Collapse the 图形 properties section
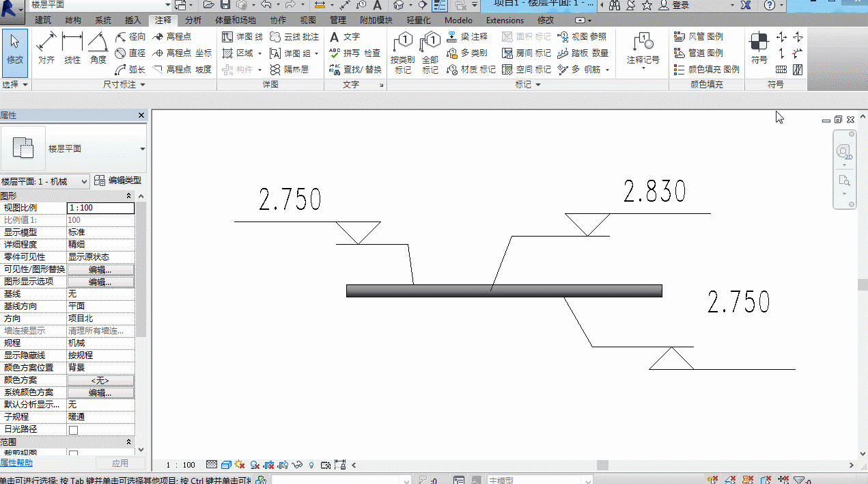This screenshot has width=868, height=484. 129,196
